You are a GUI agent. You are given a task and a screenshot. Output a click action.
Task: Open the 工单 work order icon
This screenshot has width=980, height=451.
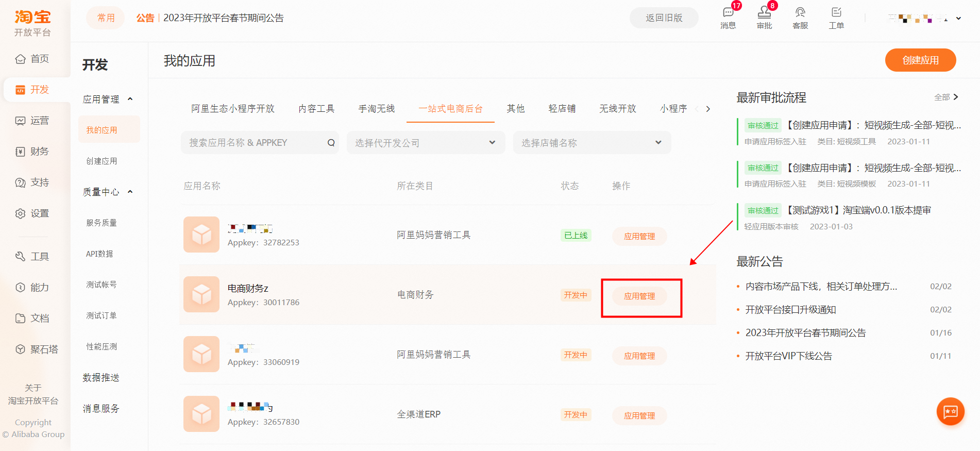836,18
